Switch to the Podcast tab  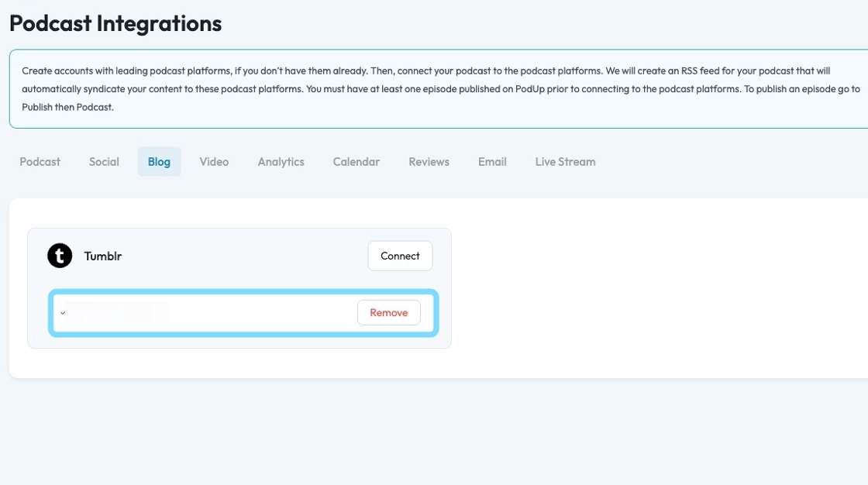[x=40, y=162]
